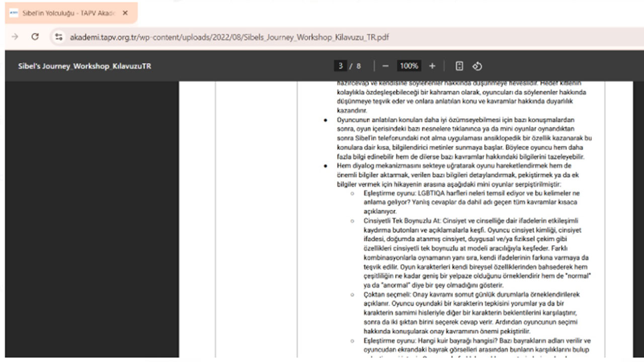The image size is (644, 362).
Task: Click the 100% zoom level field
Action: [x=409, y=66]
